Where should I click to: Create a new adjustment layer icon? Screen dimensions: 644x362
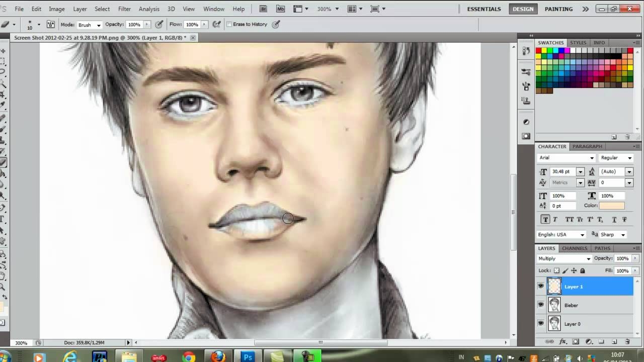tap(588, 342)
